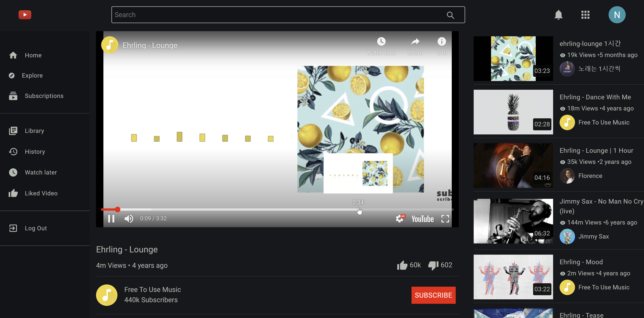Click the 노래는 1시간씩 channel avatar
This screenshot has width=644, height=318.
tap(567, 69)
